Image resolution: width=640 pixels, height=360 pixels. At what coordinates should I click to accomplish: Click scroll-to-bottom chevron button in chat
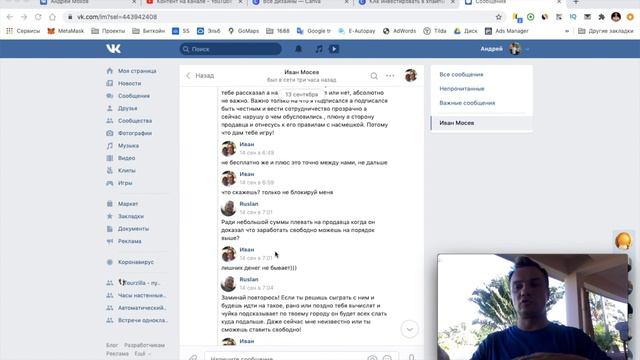[x=409, y=329]
